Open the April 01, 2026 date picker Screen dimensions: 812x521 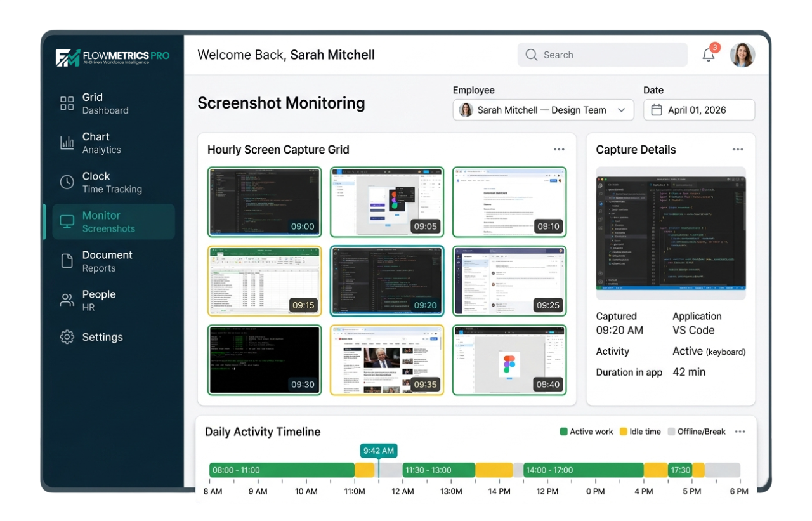[698, 109]
